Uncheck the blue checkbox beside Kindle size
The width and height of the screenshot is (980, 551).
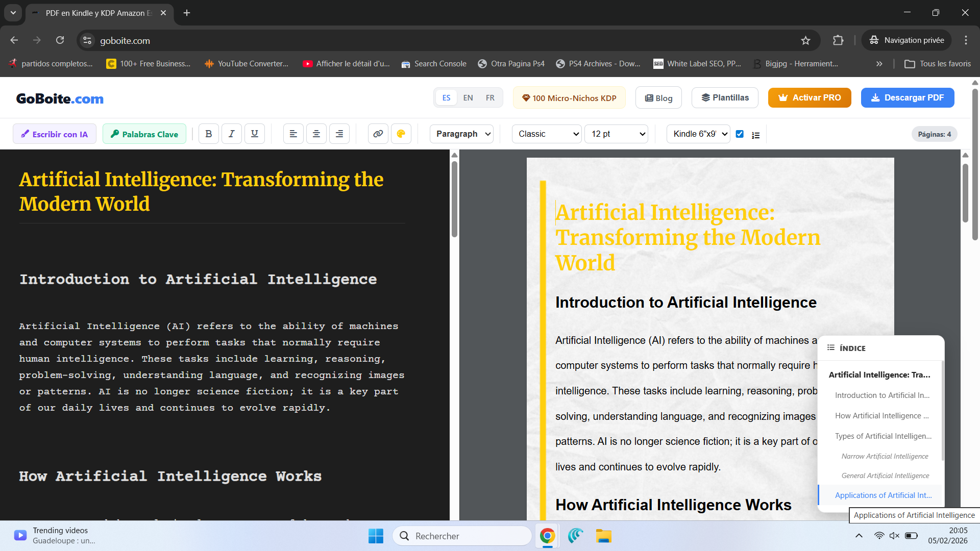(740, 134)
